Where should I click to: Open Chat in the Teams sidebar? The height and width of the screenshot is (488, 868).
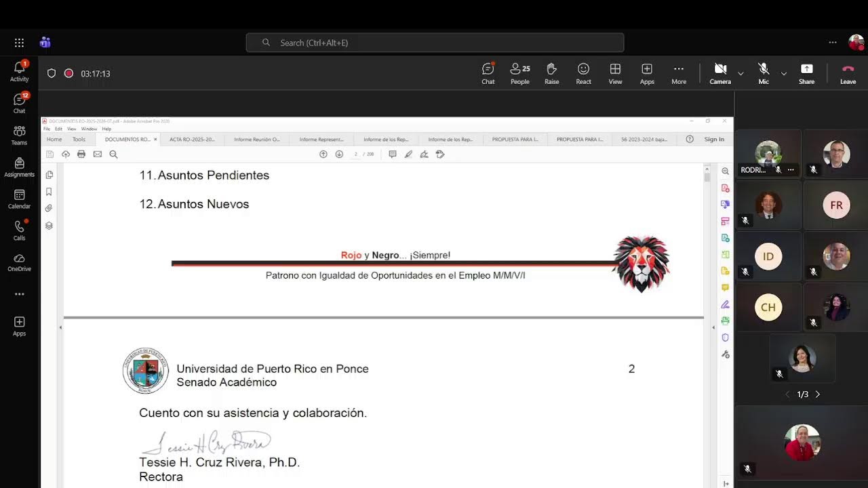click(19, 102)
